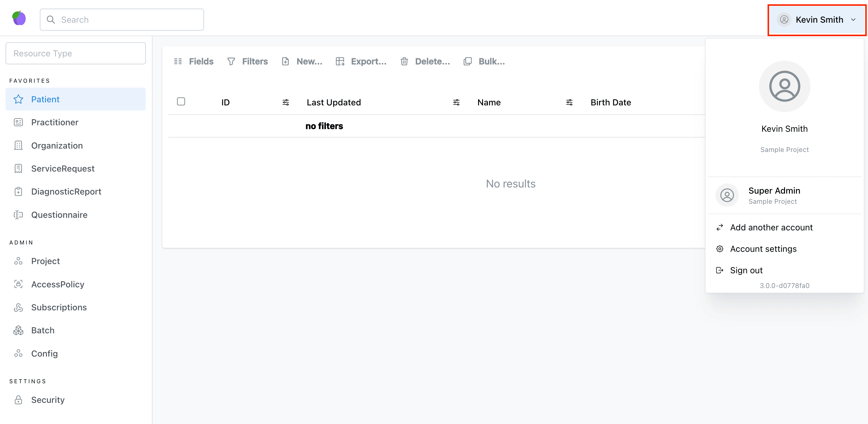Screen dimensions: 868x424
Task: Open Practitioner resources via its badge icon
Action: pos(18,122)
